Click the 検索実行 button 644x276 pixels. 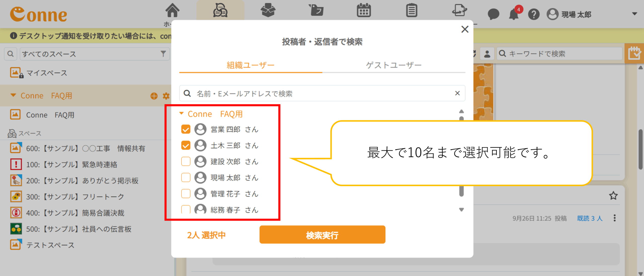tap(322, 235)
